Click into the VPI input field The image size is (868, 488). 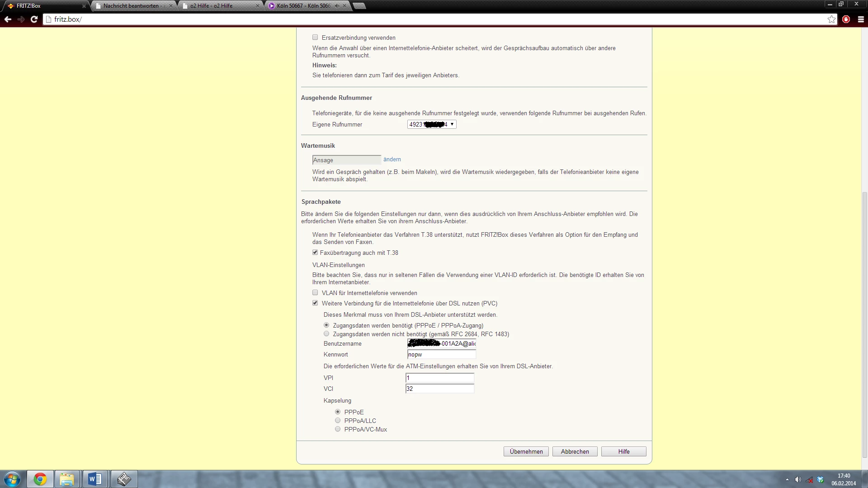coord(439,378)
